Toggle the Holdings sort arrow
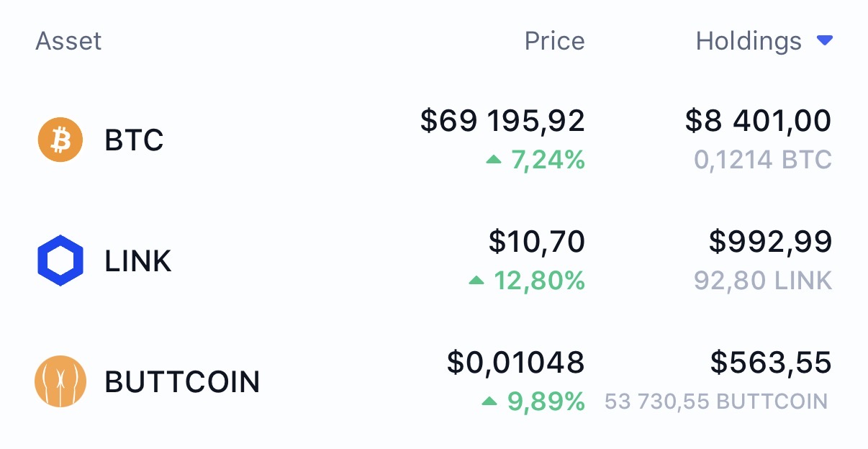This screenshot has width=868, height=449. tap(825, 41)
